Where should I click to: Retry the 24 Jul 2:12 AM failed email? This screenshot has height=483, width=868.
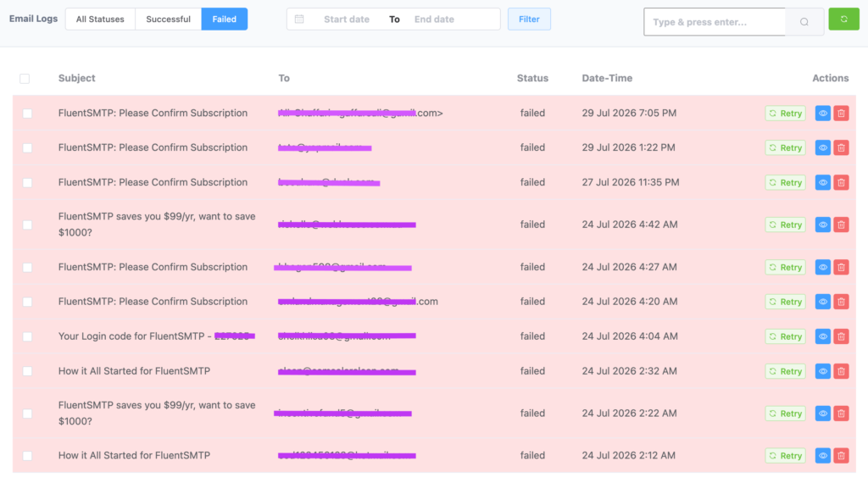(x=785, y=456)
